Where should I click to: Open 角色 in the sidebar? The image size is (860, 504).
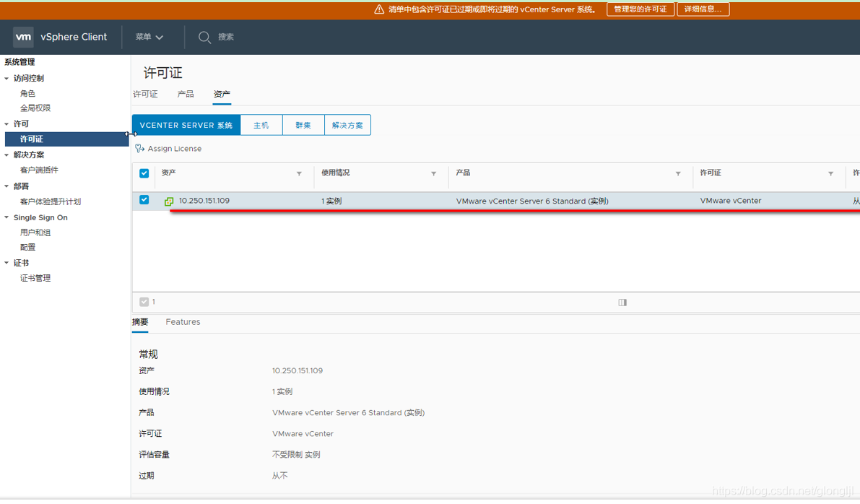27,94
